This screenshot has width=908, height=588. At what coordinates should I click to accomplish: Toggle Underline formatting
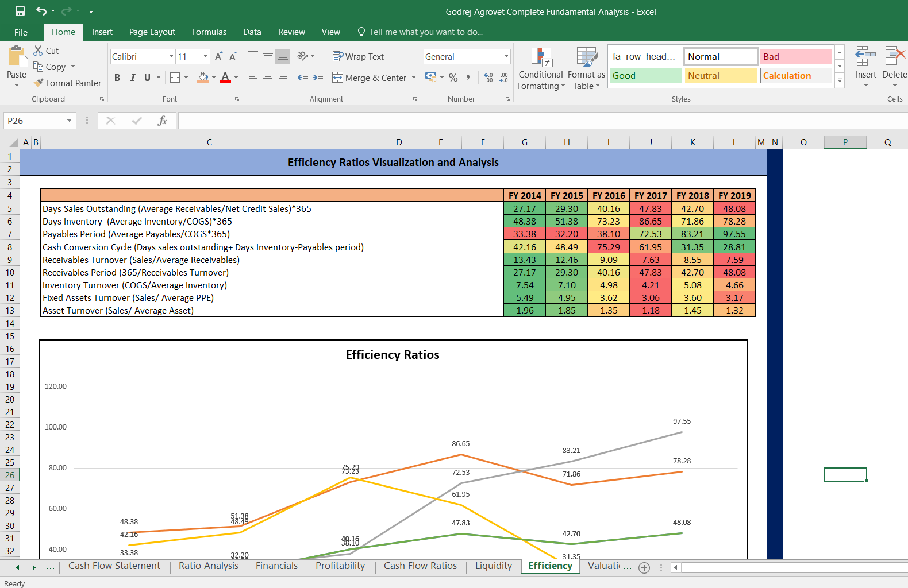[147, 78]
